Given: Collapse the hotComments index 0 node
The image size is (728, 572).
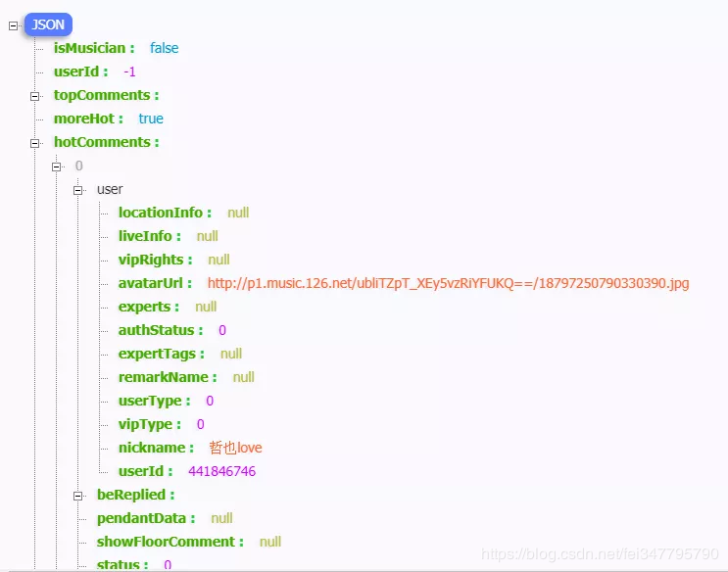Looking at the screenshot, I should (x=56, y=167).
